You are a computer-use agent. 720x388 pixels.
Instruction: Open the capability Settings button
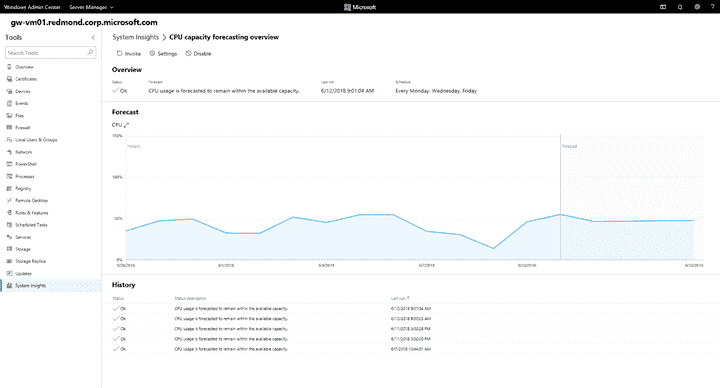(x=163, y=54)
